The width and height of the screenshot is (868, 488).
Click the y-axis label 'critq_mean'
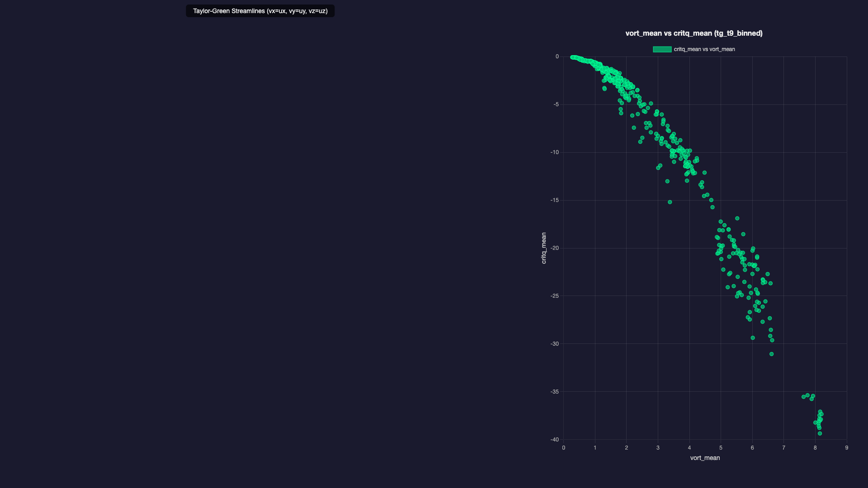[544, 248]
